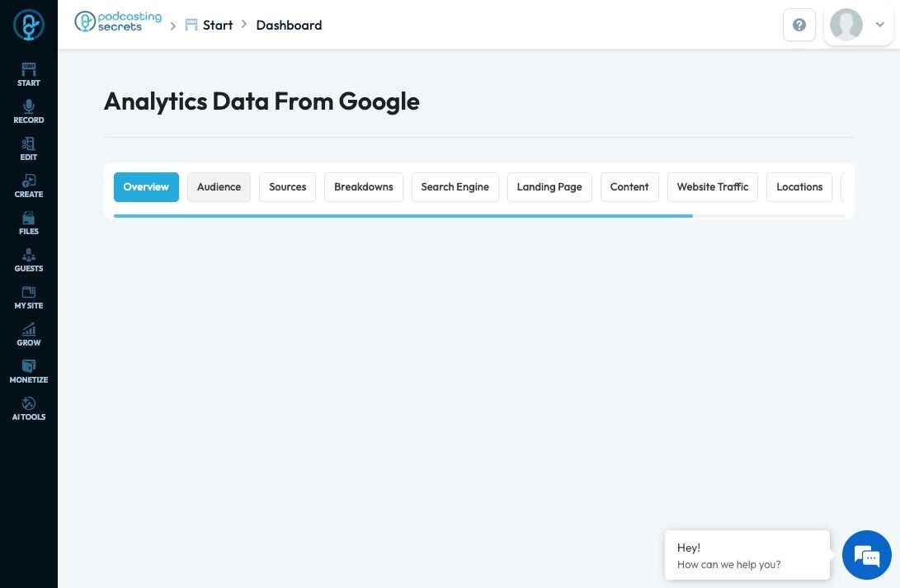
Task: Click the Start sidebar icon
Action: point(29,74)
